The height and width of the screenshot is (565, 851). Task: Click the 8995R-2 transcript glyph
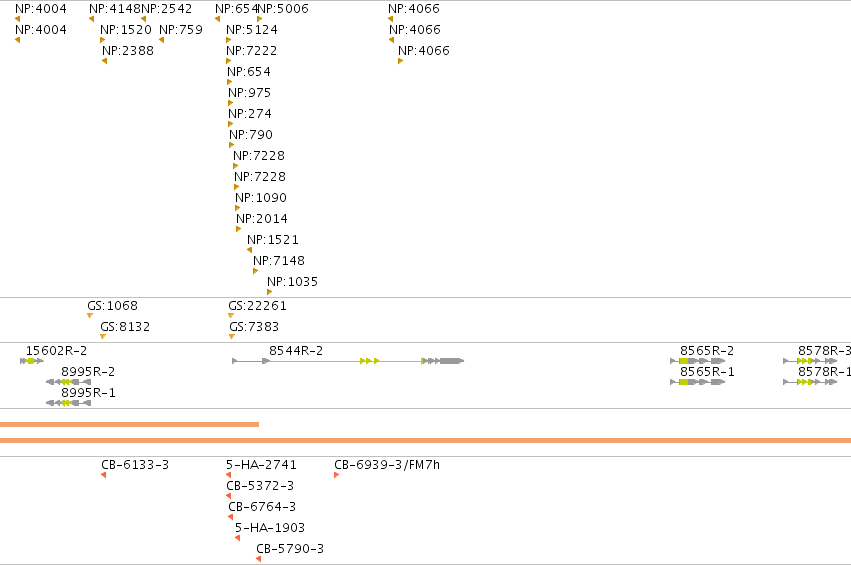[x=68, y=382]
